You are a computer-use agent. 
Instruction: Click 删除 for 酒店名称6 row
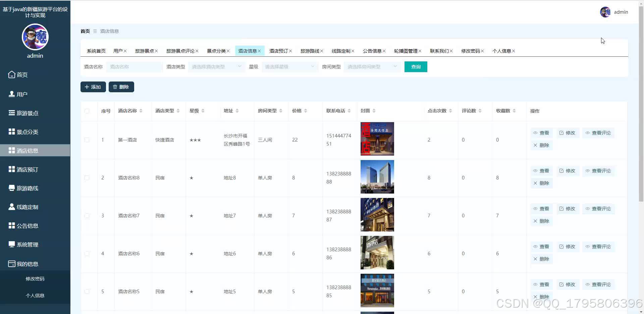[x=541, y=259]
